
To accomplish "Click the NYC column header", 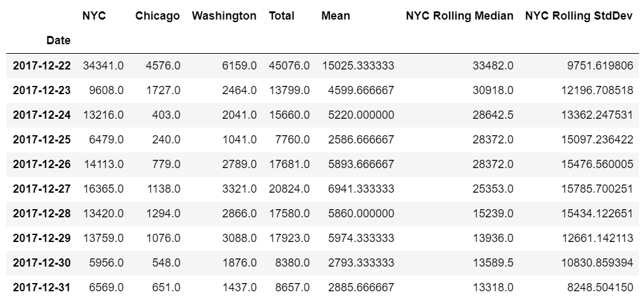I will pos(94,16).
